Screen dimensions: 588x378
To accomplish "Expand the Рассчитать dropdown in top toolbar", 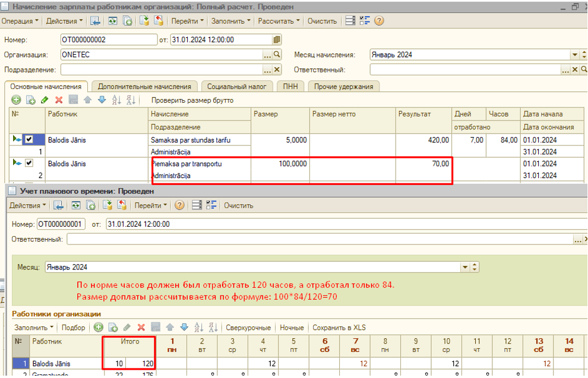I will (280, 21).
